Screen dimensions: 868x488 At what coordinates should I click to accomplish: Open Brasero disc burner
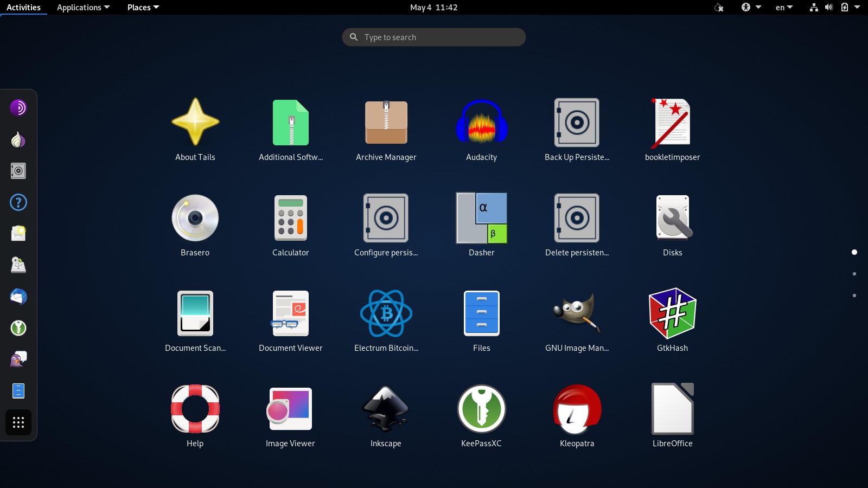[195, 226]
